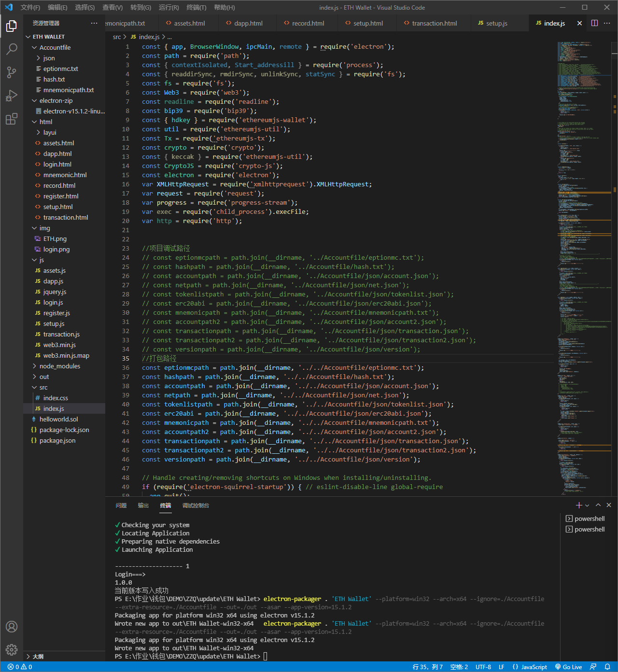Close the terminal panel
The height and width of the screenshot is (672, 618).
[609, 505]
